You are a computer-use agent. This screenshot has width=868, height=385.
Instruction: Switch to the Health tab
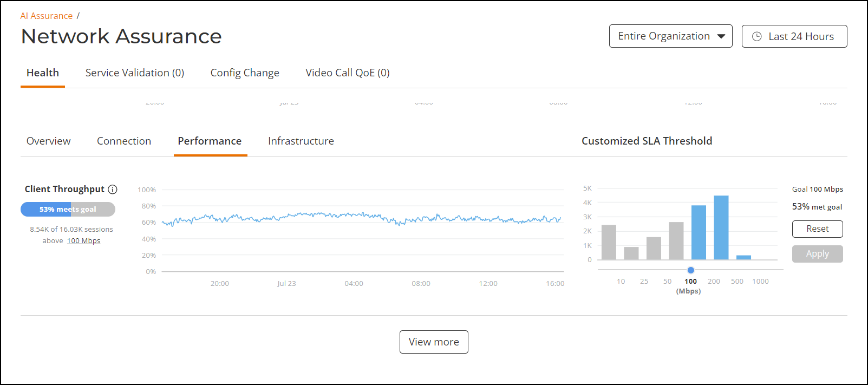(x=43, y=73)
